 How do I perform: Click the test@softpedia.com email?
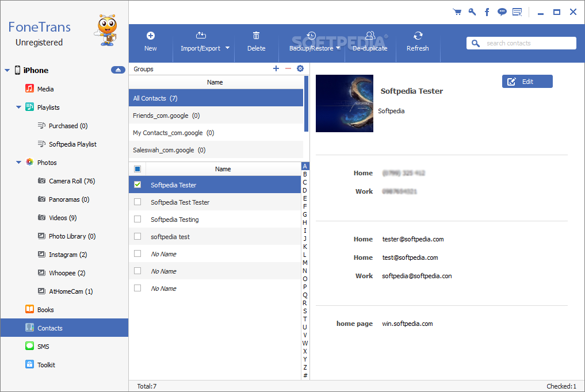410,258
